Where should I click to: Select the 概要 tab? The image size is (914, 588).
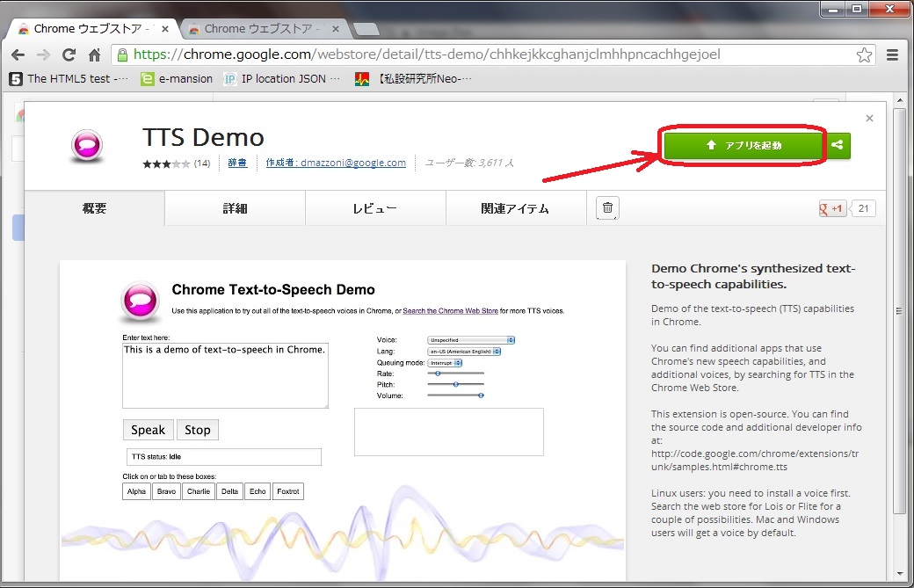tap(94, 208)
